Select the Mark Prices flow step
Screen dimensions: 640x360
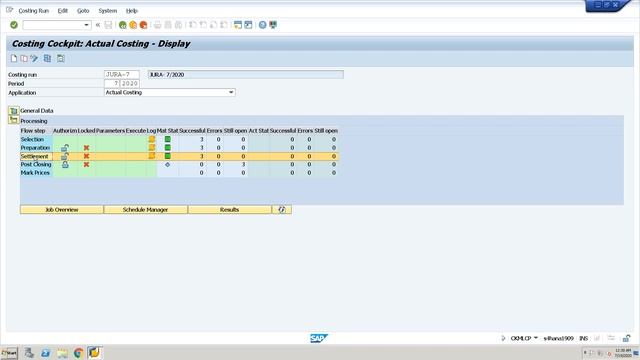35,173
